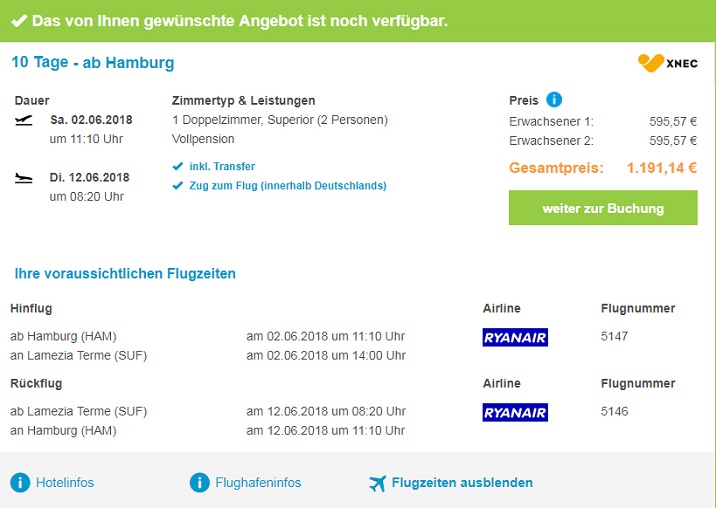Click the airplane icon beside Flugzeiten ausblenden

(x=377, y=483)
